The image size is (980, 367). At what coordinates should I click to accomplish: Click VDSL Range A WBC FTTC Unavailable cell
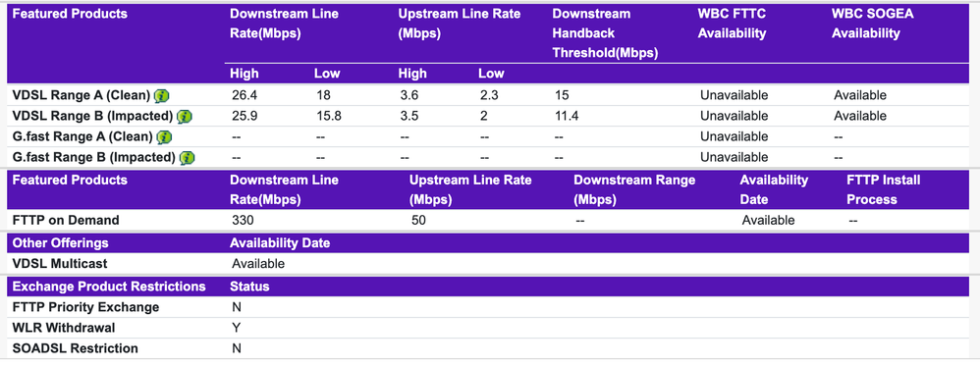[734, 95]
